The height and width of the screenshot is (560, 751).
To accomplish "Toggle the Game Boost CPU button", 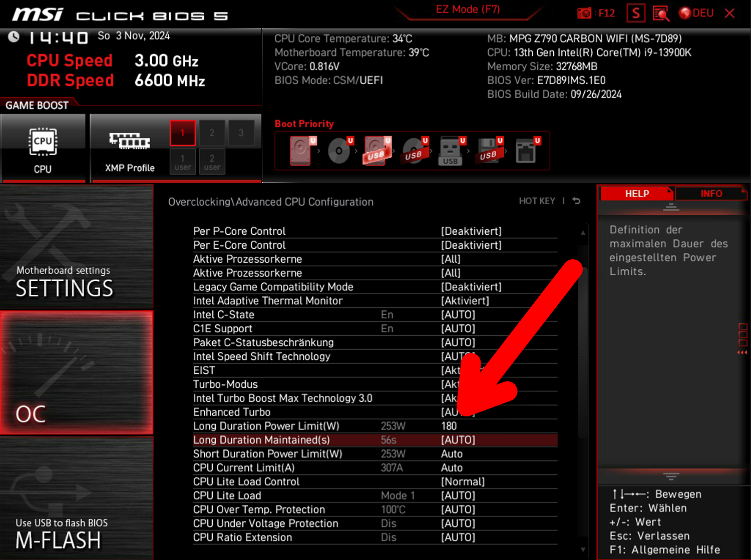I will coord(43,148).
